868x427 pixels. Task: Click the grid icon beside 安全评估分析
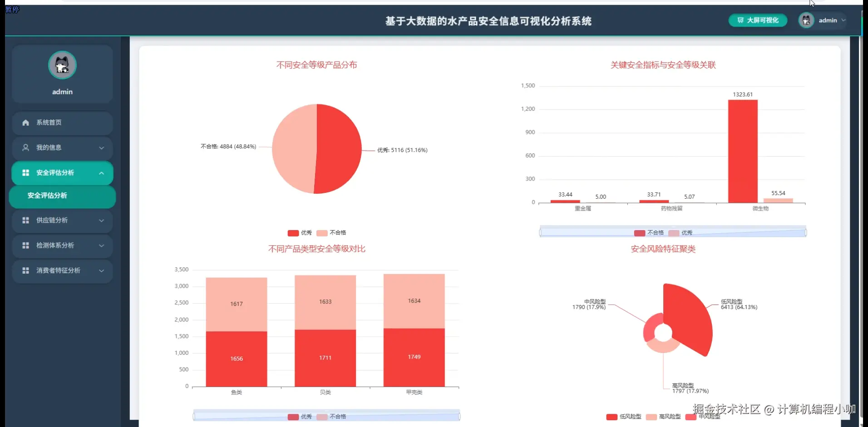click(x=25, y=172)
